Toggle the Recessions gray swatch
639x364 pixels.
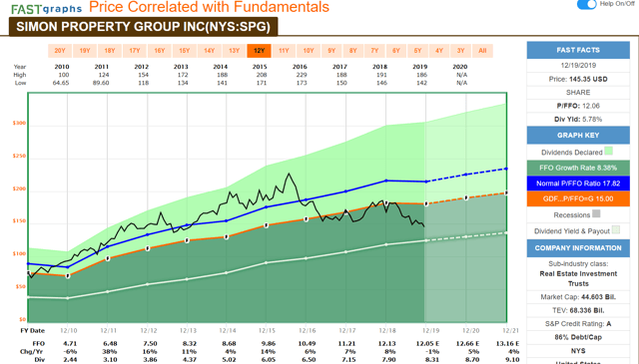pyautogui.click(x=596, y=213)
